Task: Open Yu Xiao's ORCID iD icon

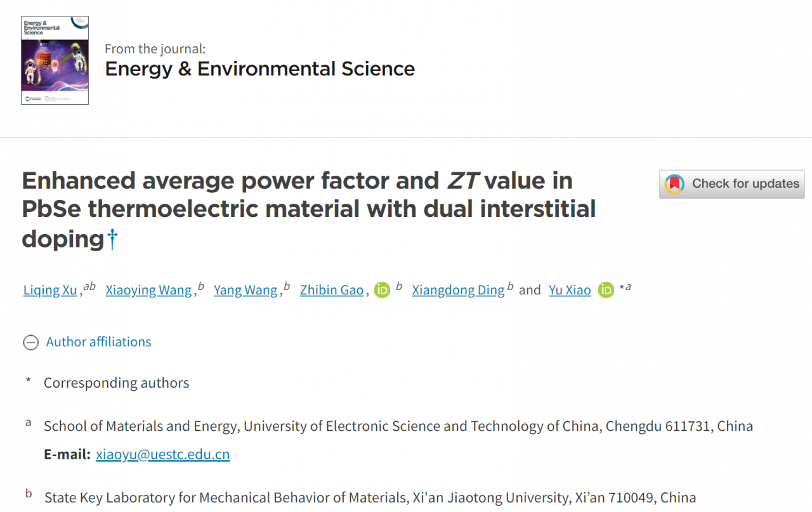Action: [606, 290]
